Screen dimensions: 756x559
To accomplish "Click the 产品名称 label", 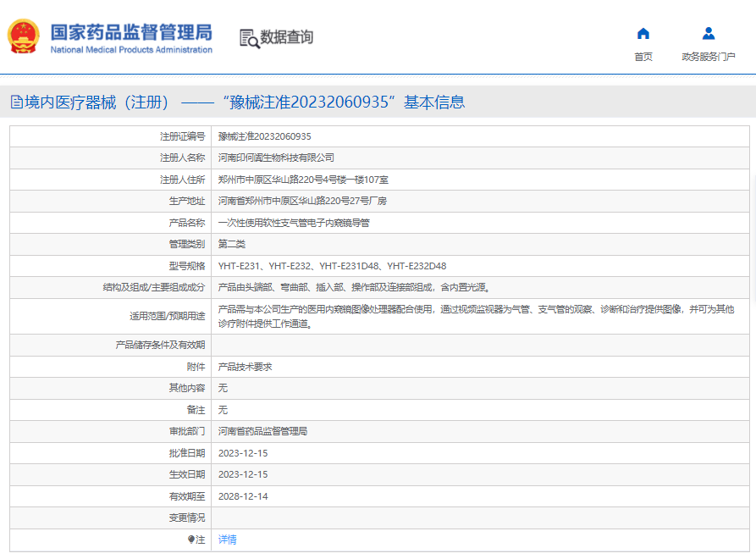I will (186, 223).
